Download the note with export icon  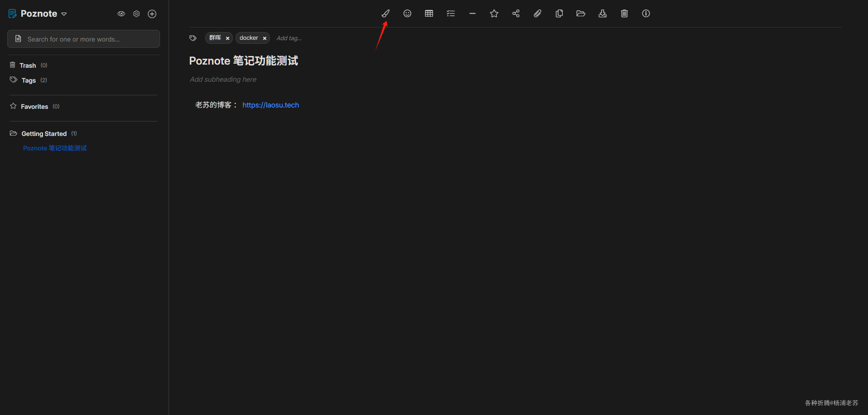[x=603, y=14]
